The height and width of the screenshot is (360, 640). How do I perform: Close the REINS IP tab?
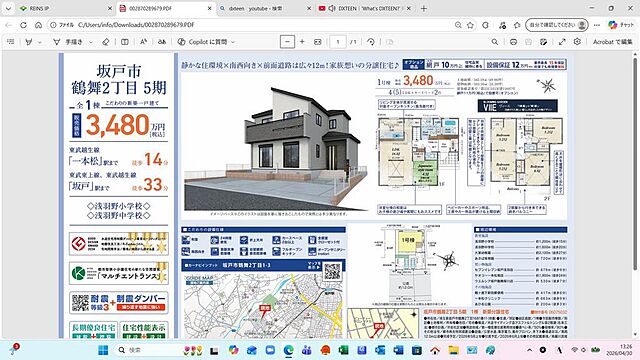pyautogui.click(x=110, y=8)
